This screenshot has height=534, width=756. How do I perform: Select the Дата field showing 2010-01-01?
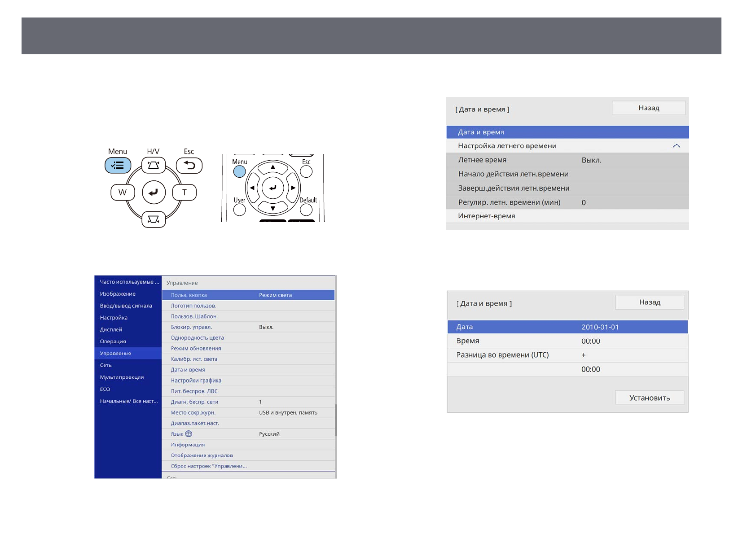[567, 327]
